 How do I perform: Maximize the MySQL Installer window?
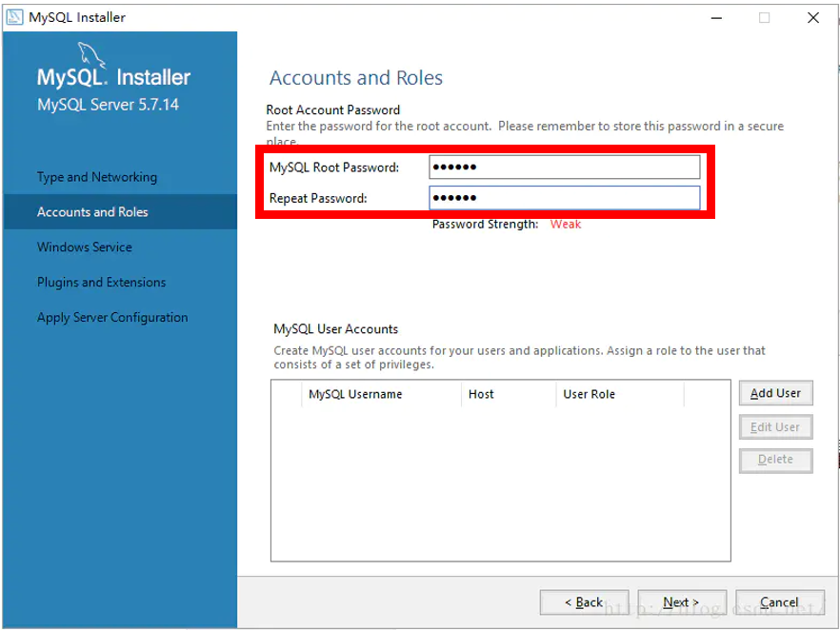[x=765, y=18]
